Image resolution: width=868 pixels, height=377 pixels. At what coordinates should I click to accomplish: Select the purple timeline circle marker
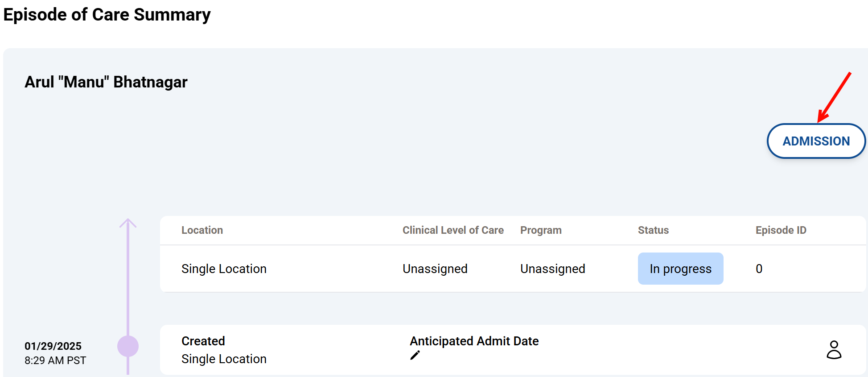pos(128,346)
